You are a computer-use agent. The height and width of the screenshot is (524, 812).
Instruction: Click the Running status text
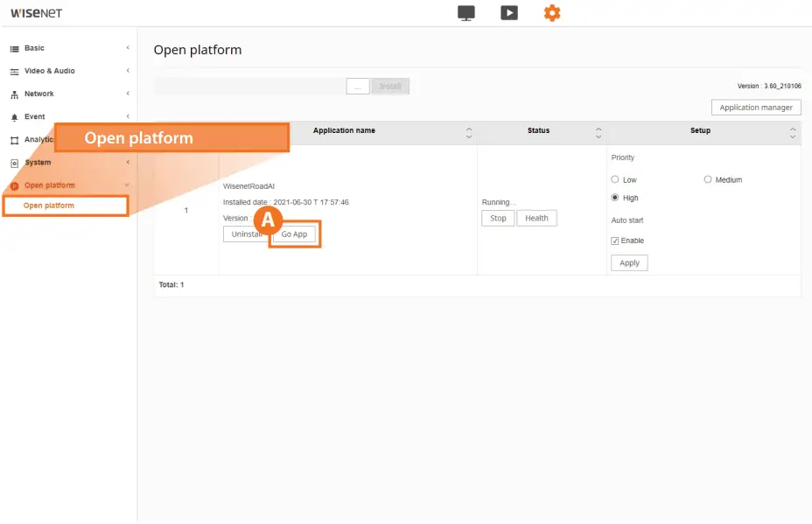499,202
